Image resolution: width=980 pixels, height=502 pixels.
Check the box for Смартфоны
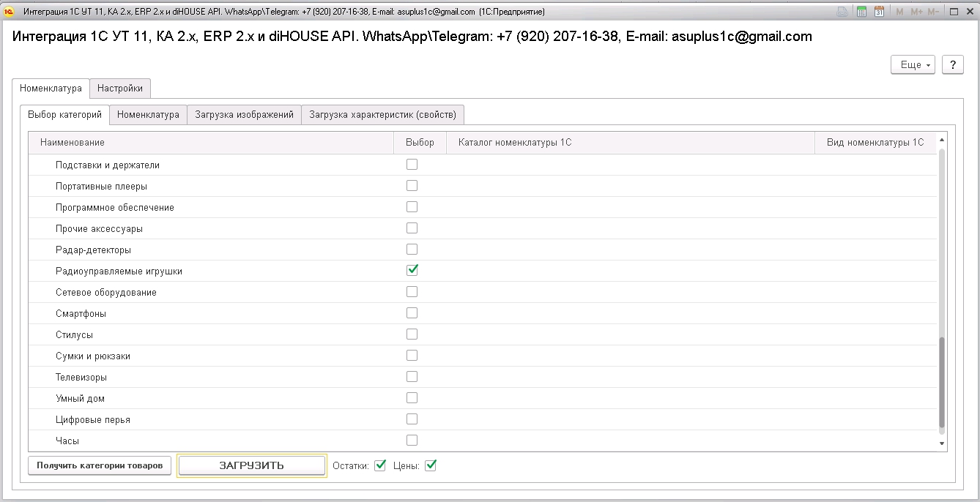click(x=412, y=313)
